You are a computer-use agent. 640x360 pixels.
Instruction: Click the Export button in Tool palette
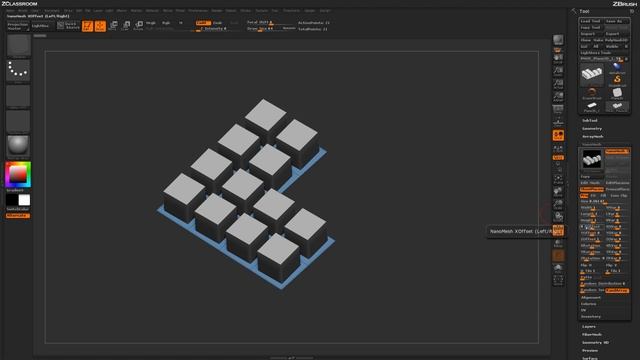click(617, 33)
